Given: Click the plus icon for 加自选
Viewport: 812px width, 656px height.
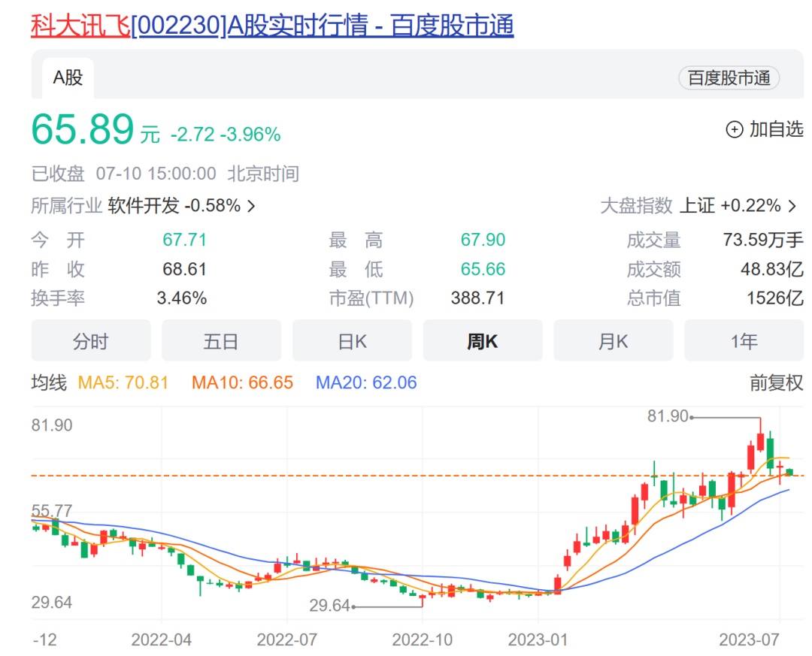Looking at the screenshot, I should [x=734, y=130].
